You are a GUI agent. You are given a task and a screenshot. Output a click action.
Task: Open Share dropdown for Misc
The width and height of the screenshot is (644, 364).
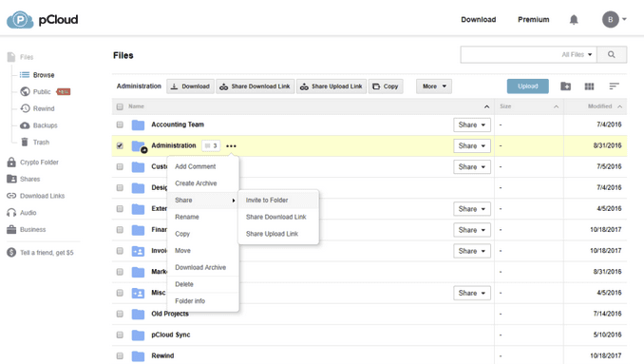[x=472, y=293]
